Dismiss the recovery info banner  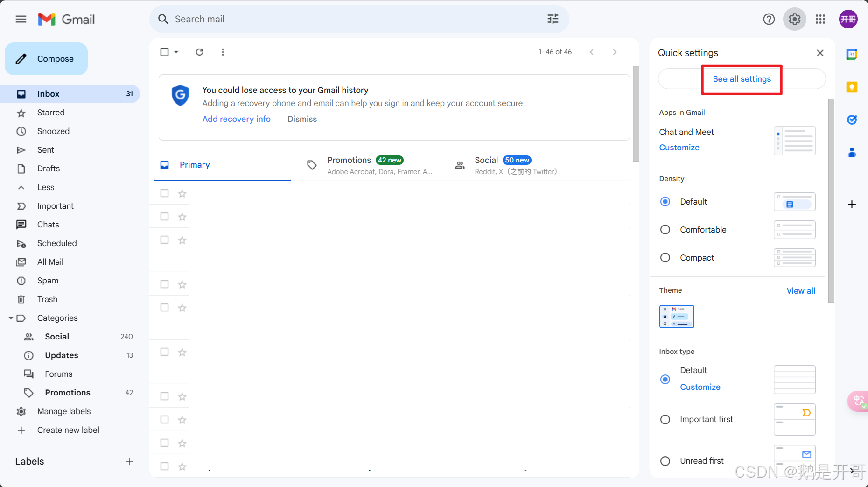(302, 119)
